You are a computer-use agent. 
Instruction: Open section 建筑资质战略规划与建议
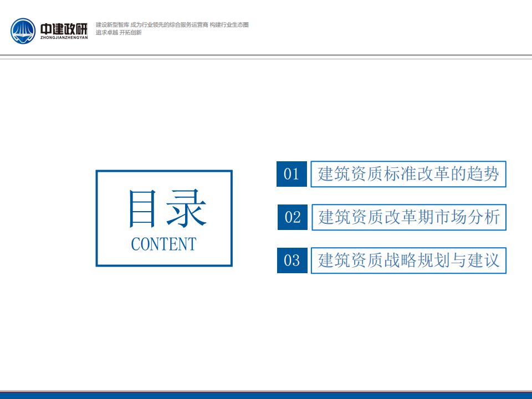408,260
